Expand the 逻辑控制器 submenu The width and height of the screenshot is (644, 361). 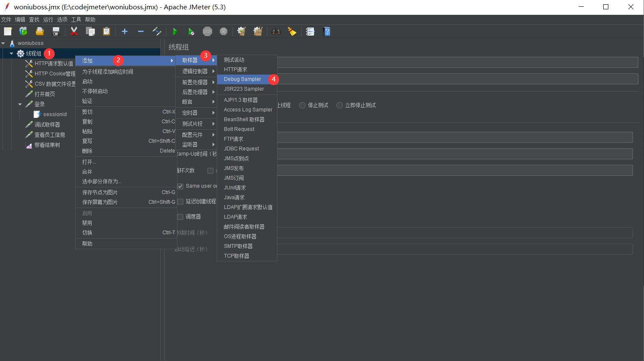[197, 71]
